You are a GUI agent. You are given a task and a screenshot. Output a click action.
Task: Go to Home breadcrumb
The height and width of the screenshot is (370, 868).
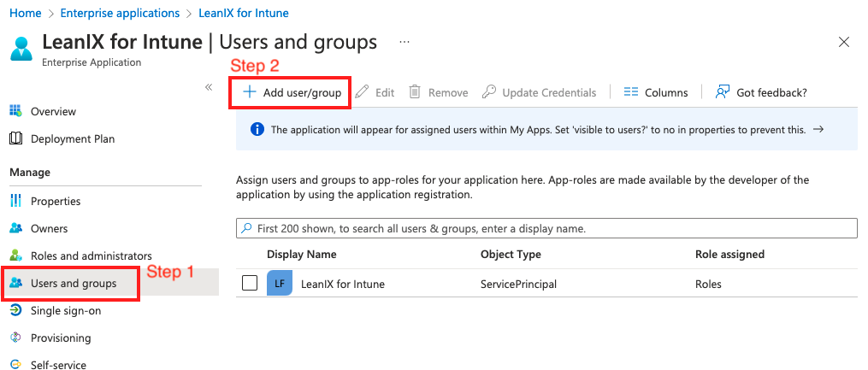coord(26,13)
